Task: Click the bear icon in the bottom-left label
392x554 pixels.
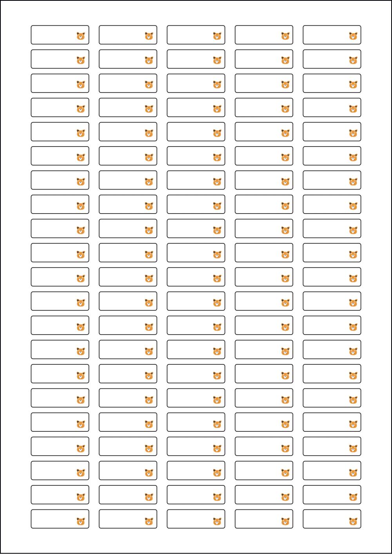Action: 81,521
